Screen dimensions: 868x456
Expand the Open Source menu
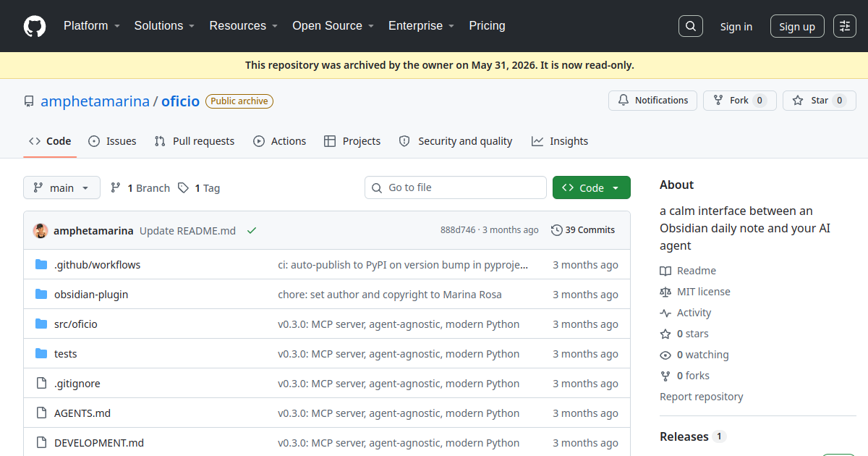pyautogui.click(x=333, y=25)
